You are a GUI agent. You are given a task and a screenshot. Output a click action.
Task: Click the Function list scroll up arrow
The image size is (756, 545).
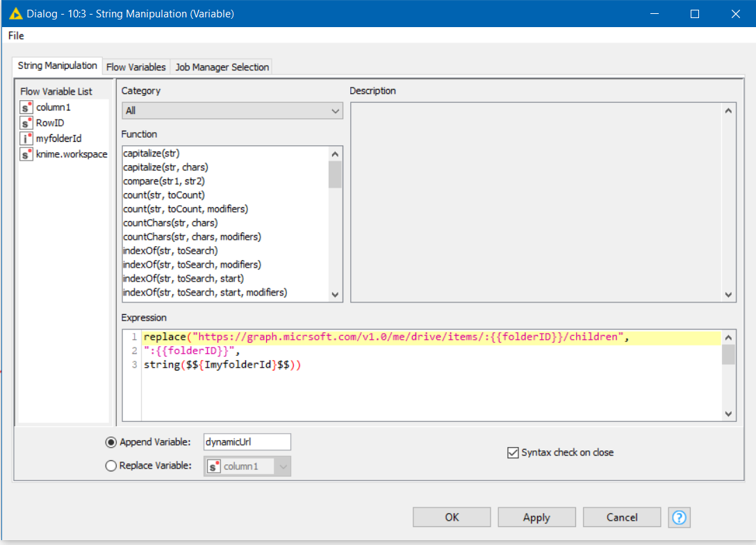[336, 154]
